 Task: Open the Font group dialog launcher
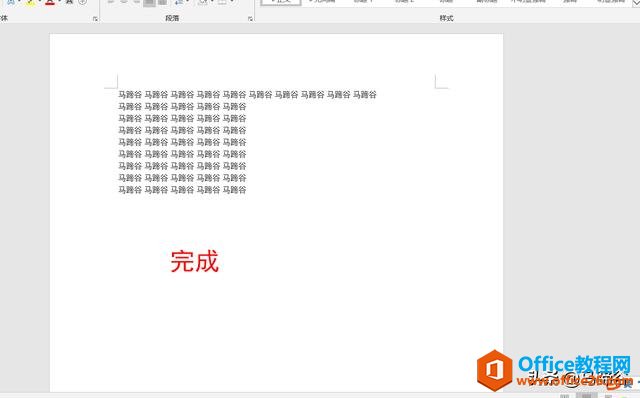pos(95,19)
